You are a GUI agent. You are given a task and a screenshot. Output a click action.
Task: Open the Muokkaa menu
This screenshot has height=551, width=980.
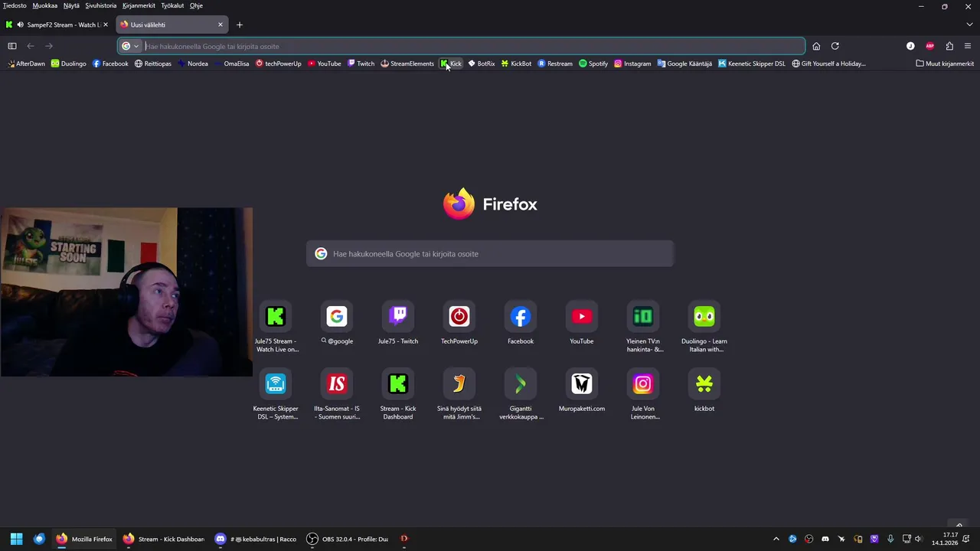[45, 5]
